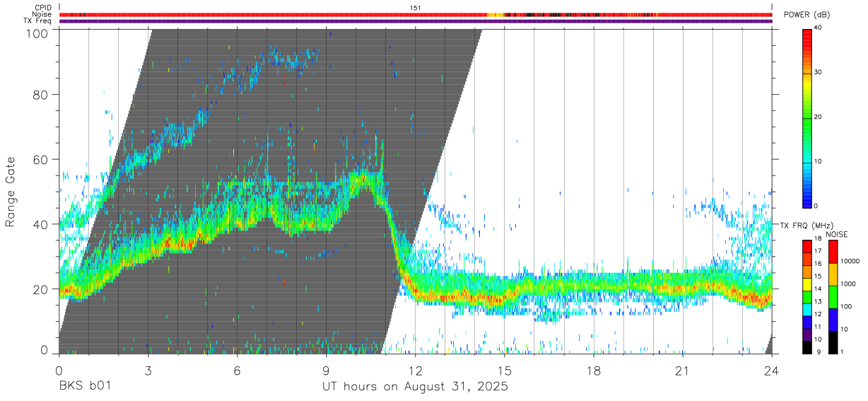Click the UT hours on August 31, 2025 title
This screenshot has height=401, width=868.
click(415, 387)
